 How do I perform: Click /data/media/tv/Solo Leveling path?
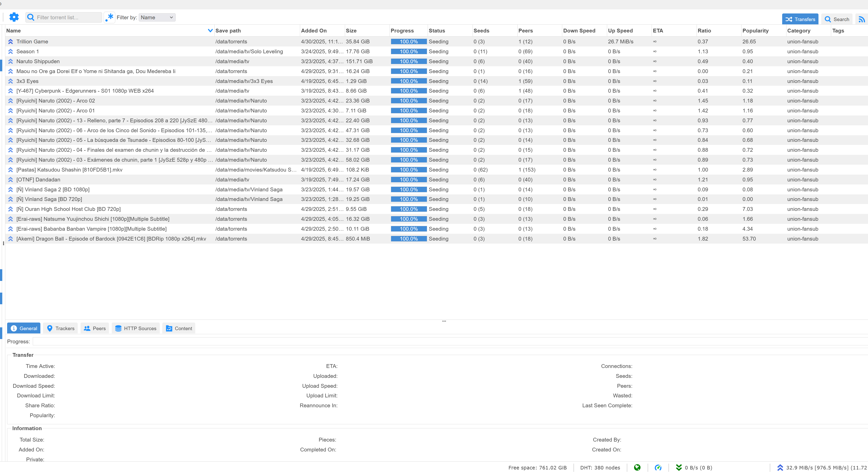[249, 52]
